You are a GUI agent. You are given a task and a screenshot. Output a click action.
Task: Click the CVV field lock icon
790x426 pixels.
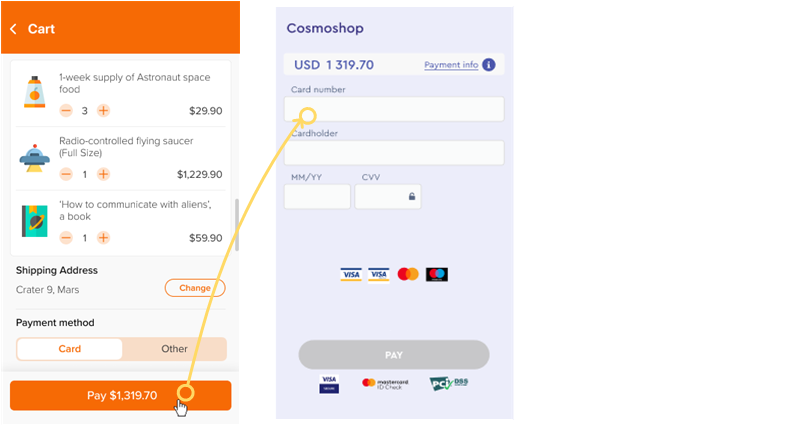point(411,197)
